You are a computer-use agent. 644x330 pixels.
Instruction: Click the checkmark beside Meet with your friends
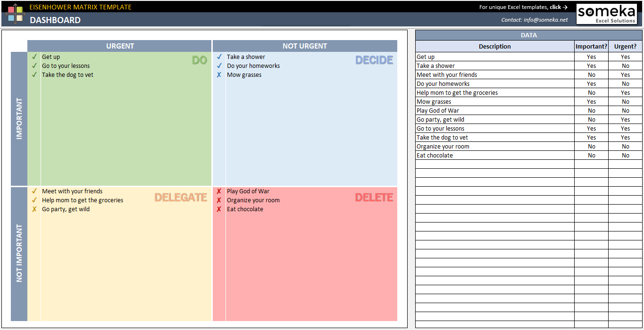(x=33, y=191)
